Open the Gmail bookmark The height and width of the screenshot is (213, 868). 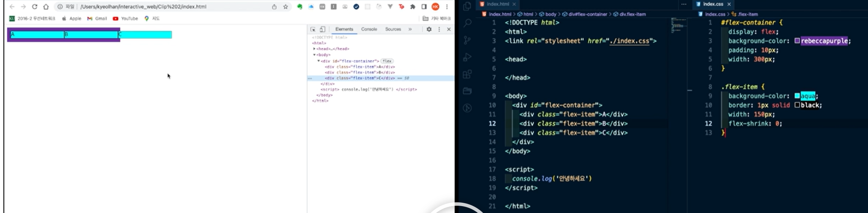click(x=97, y=18)
